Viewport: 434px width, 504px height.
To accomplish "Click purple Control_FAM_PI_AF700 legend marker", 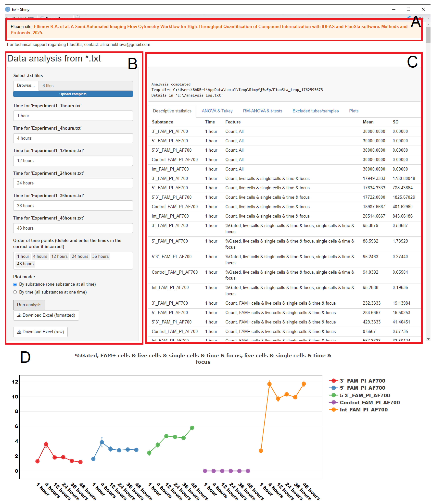I will point(334,403).
